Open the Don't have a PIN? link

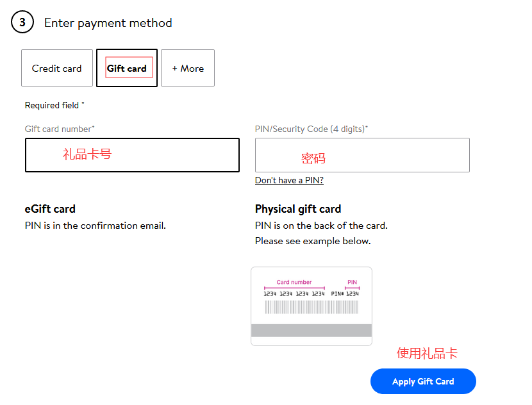pos(289,180)
